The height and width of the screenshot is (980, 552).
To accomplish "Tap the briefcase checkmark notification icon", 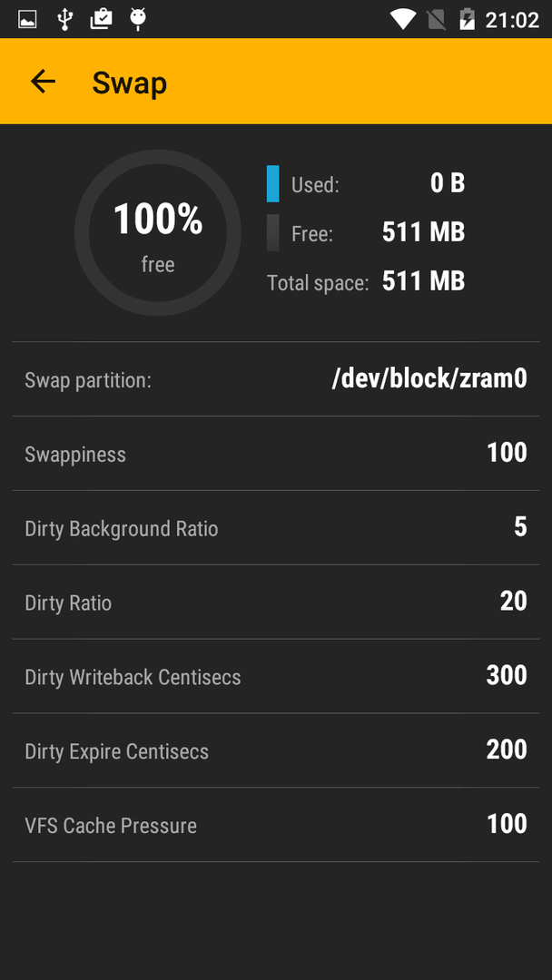I will [102, 19].
